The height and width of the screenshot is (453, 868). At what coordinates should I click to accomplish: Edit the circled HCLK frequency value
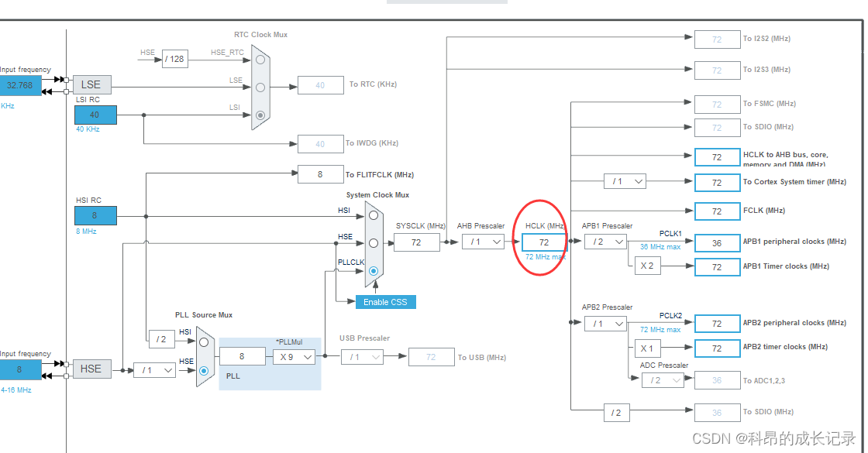point(543,242)
